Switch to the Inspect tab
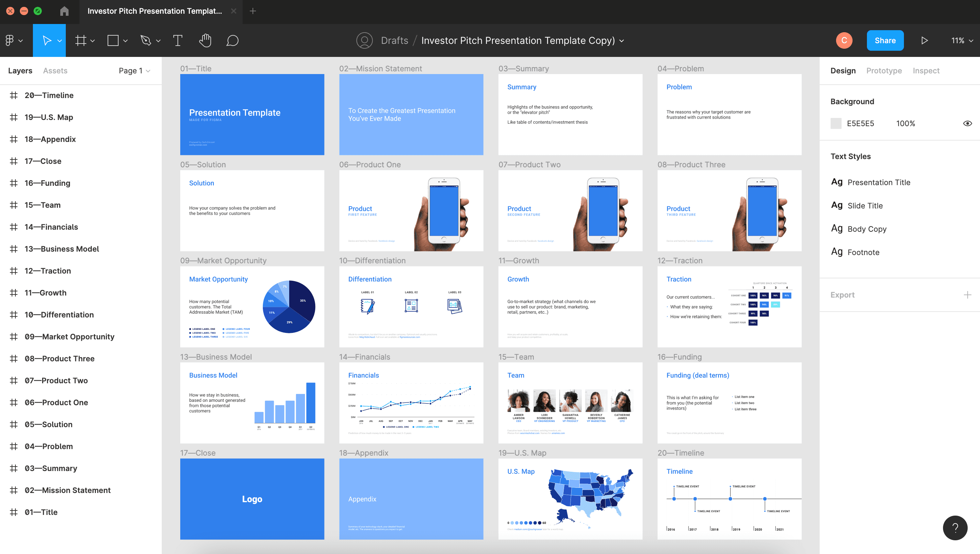The height and width of the screenshot is (554, 980). 926,71
